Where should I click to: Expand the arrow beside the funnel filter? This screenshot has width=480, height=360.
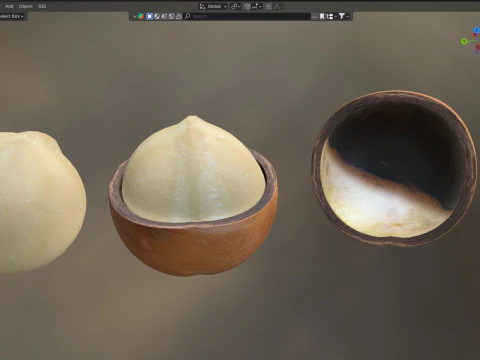pyautogui.click(x=348, y=16)
